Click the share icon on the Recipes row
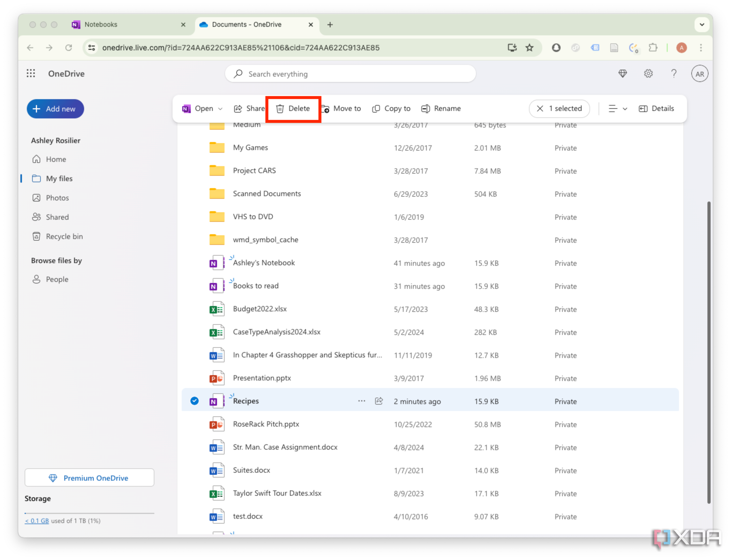 click(x=379, y=401)
